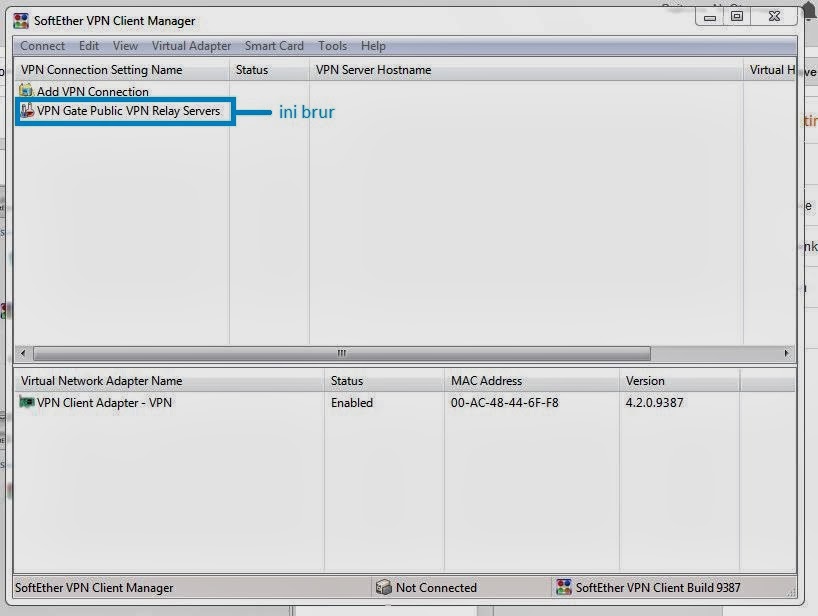This screenshot has width=818, height=616.
Task: Click the MAC Address column header
Action: (532, 381)
